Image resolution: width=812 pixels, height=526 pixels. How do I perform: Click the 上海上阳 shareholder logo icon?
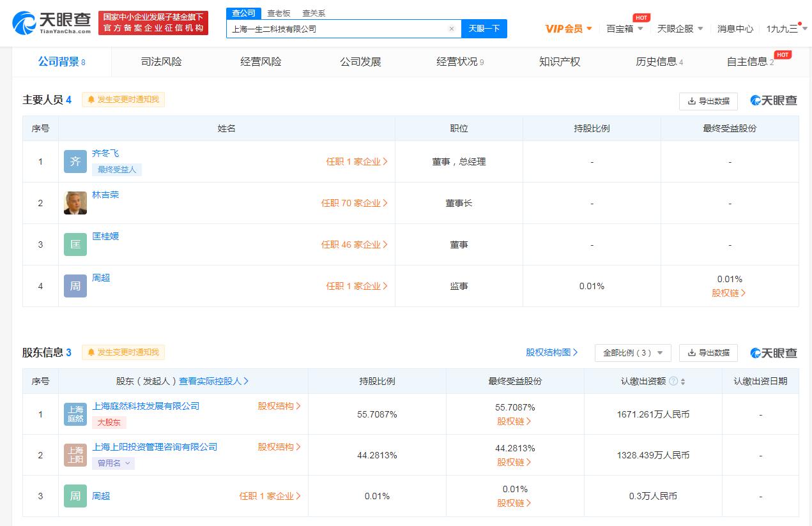[75, 455]
